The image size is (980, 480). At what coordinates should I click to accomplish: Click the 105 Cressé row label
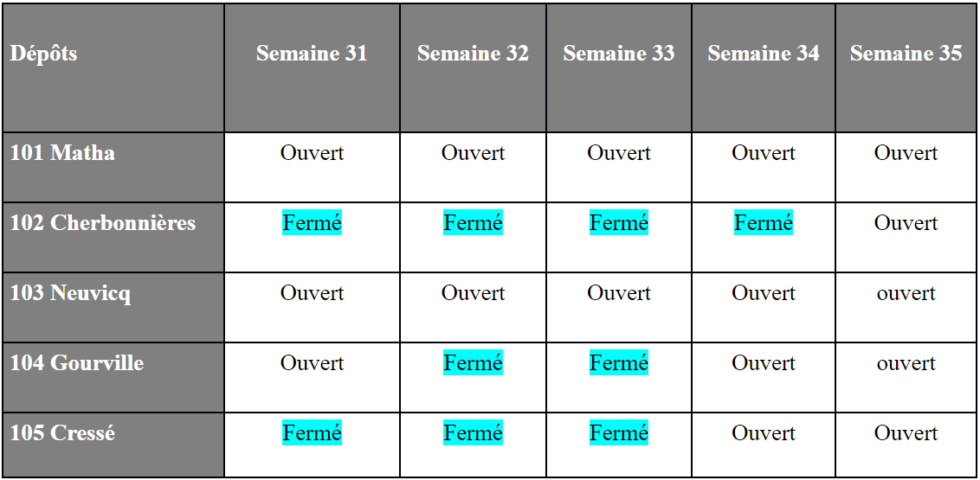click(x=62, y=433)
